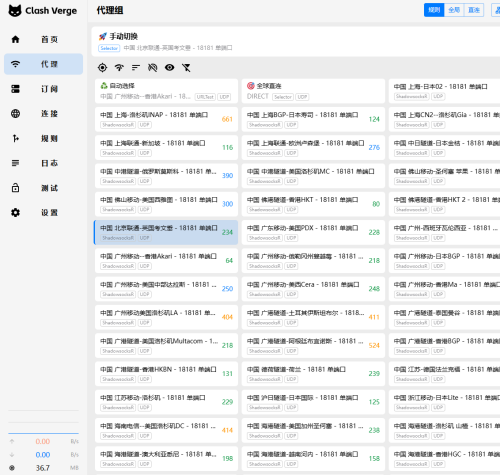Select the 上海-日本02 proxy node
This screenshot has width=500, height=475.
click(444, 91)
